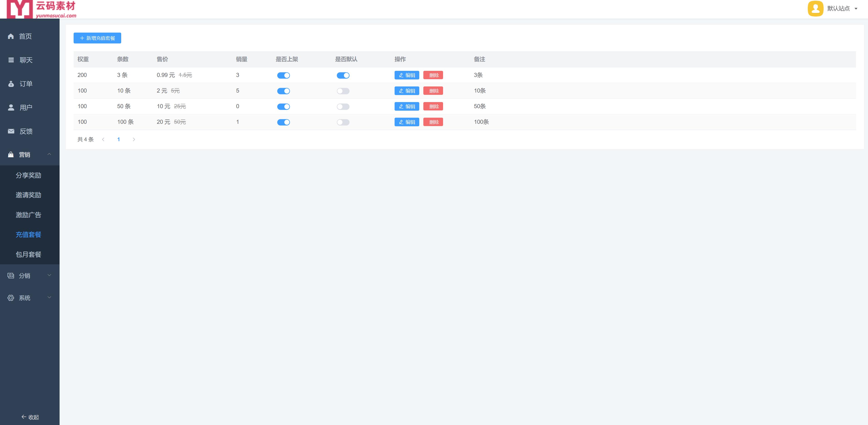Edit the 0.99 元 package row
This screenshot has width=868, height=425.
click(407, 75)
